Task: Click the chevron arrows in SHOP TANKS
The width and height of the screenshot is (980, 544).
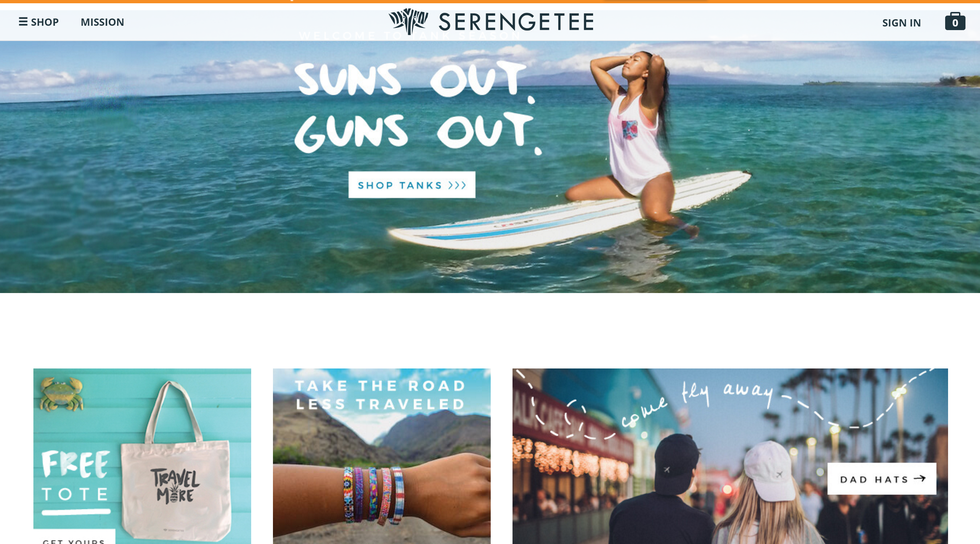Action: (x=457, y=185)
